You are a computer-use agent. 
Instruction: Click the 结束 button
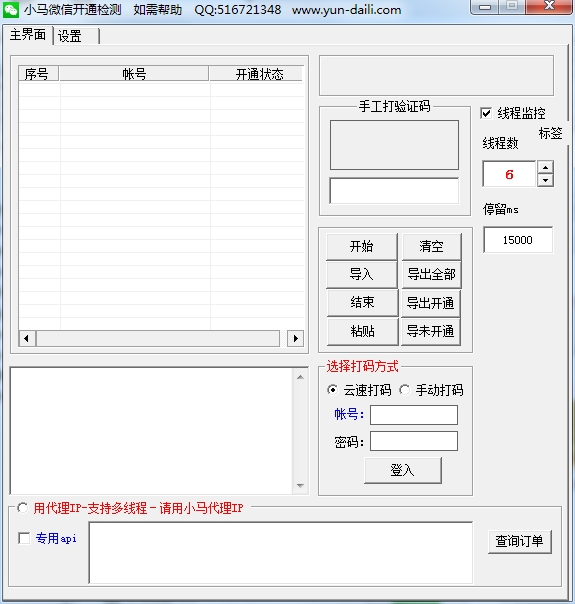362,303
